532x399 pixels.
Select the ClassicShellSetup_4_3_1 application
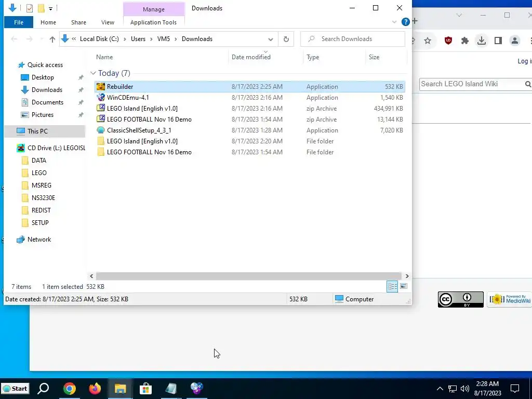pos(249,130)
